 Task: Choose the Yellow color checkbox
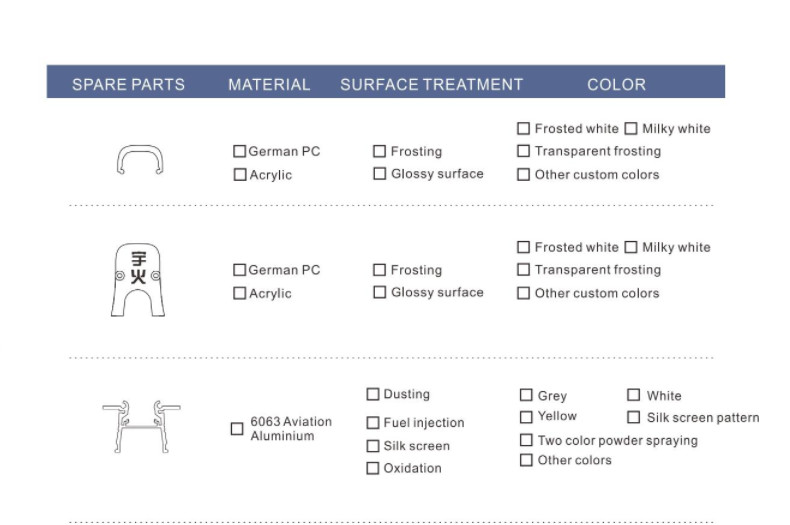526,417
